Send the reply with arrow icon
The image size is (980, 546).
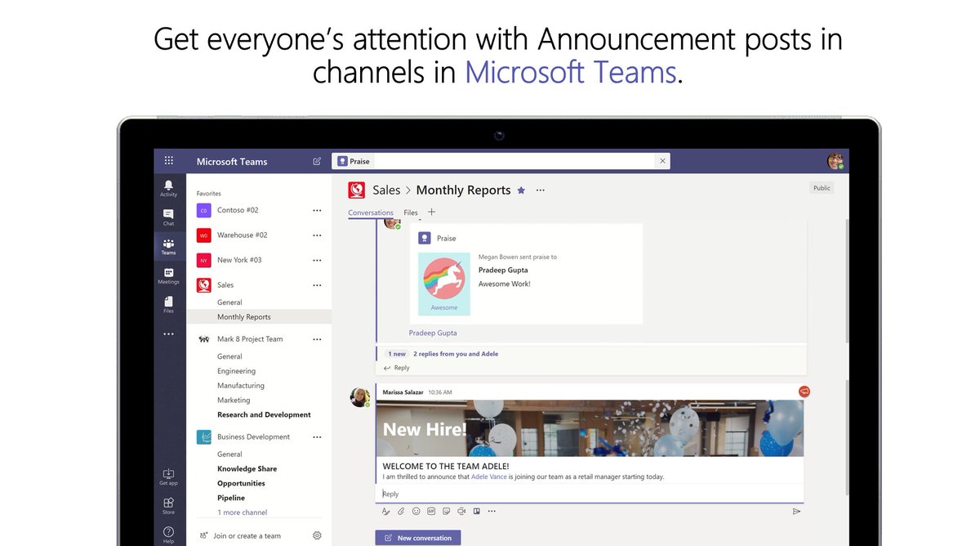[x=796, y=512]
